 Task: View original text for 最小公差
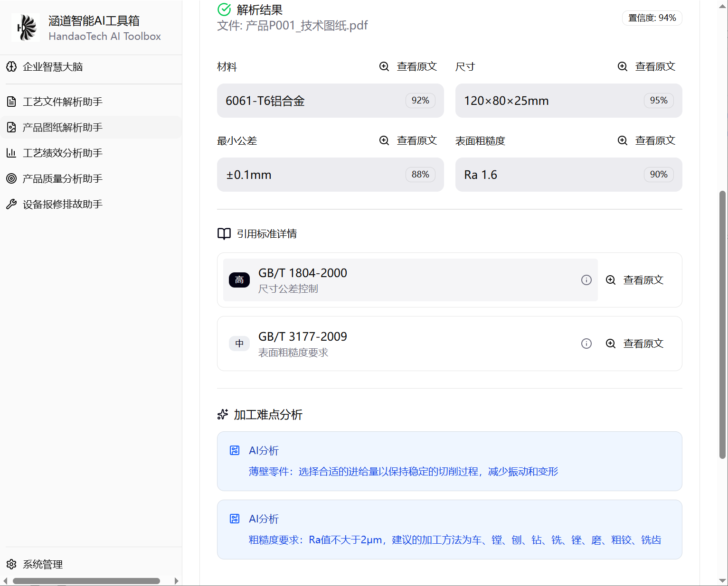[408, 140]
